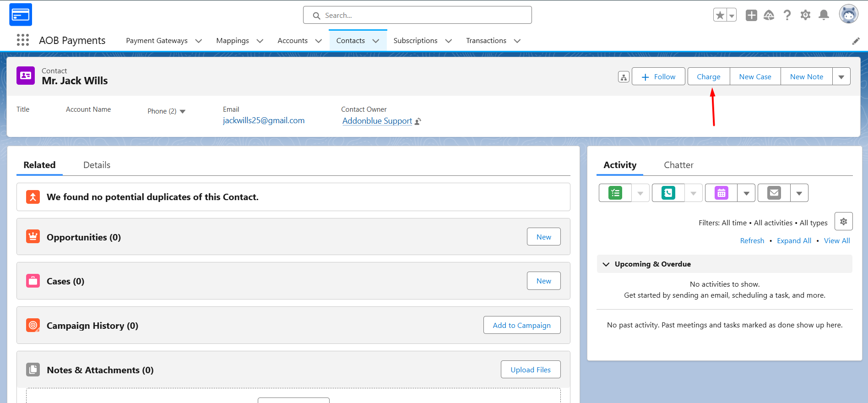Open the Contacts navigation tab
This screenshot has width=868, height=403.
coord(351,41)
